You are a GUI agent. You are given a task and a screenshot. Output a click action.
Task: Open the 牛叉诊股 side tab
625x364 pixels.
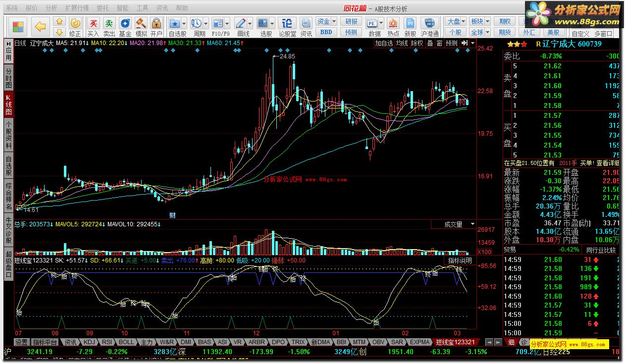(x=8, y=231)
